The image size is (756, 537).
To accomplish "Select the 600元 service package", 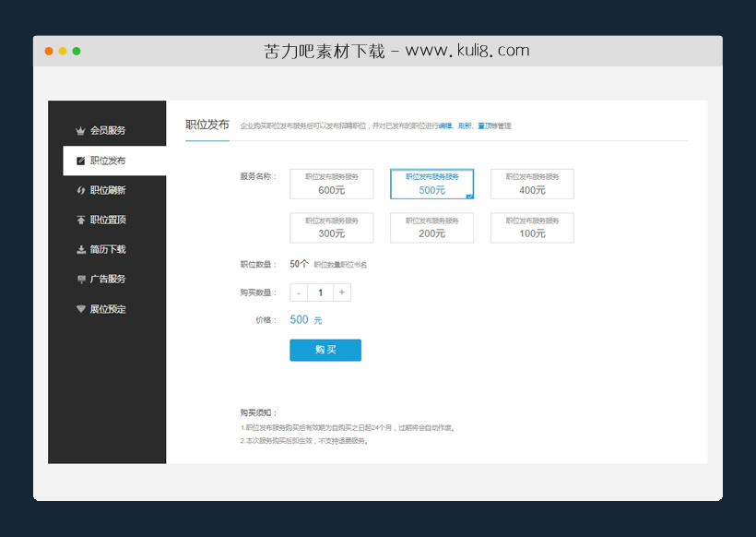I will [331, 184].
